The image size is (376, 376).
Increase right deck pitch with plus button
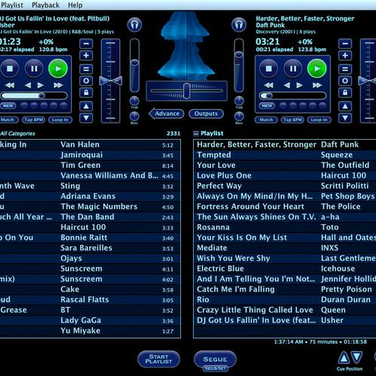pos(345,56)
